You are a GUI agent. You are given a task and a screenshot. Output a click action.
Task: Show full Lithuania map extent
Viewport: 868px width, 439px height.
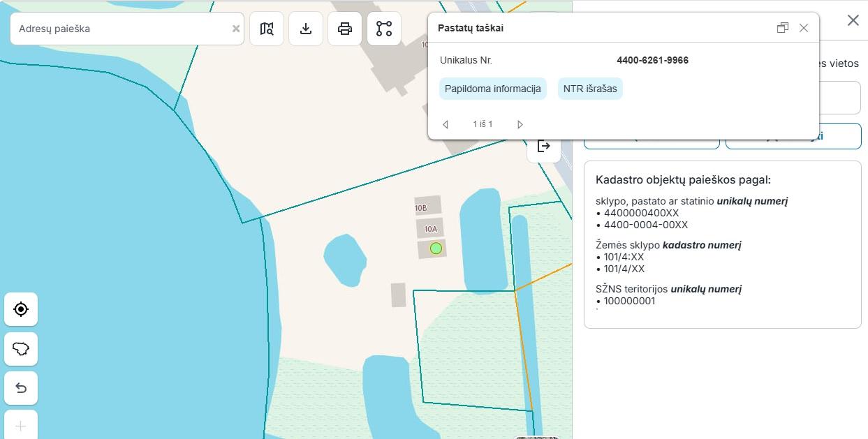pyautogui.click(x=21, y=349)
